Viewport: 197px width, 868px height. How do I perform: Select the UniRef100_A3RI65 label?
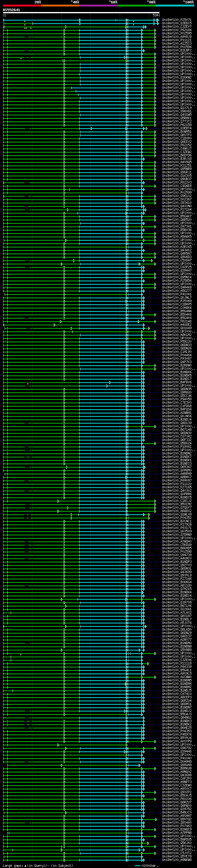click(176, 247)
